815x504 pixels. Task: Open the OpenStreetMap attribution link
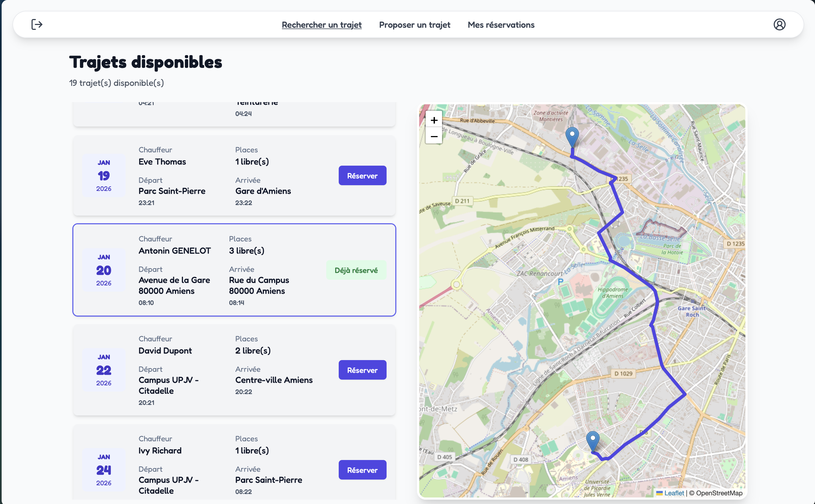click(719, 493)
